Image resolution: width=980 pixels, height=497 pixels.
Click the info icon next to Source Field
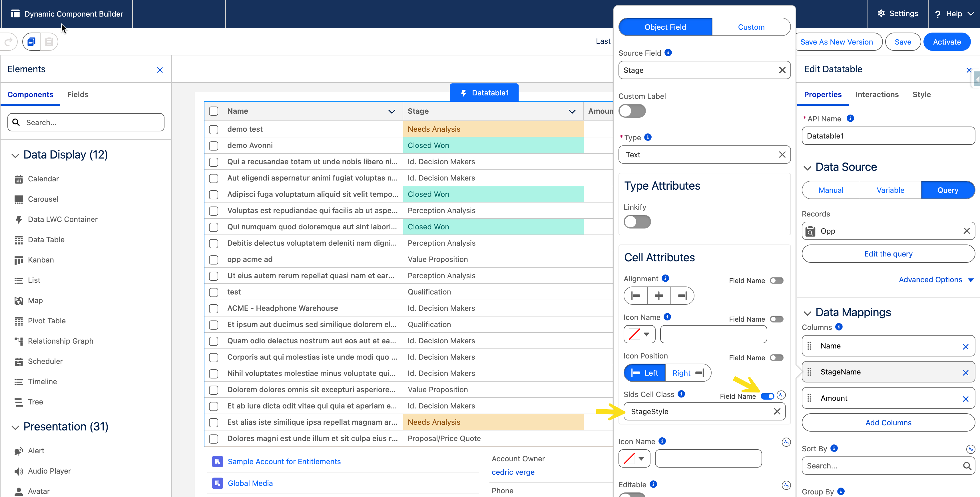point(668,53)
